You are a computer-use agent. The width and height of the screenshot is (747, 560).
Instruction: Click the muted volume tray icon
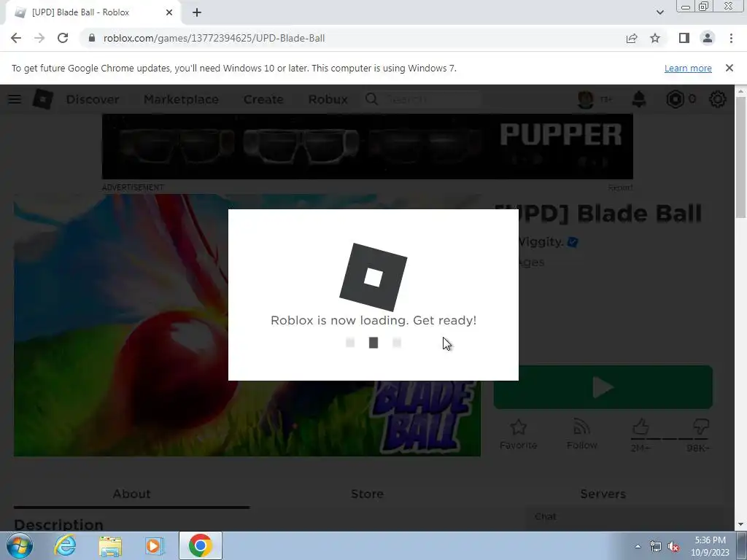(673, 546)
